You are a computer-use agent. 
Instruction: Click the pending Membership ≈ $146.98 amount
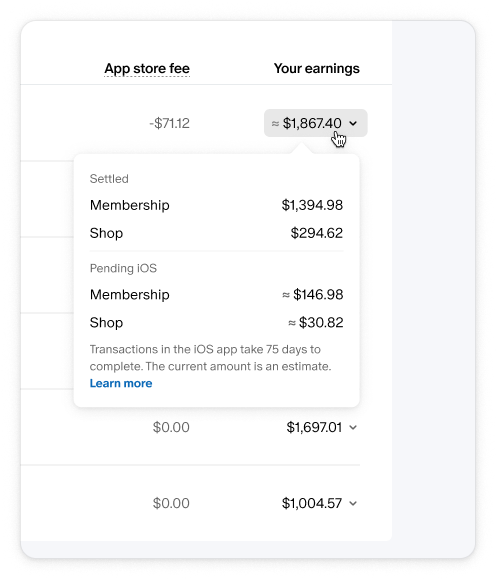(x=312, y=295)
